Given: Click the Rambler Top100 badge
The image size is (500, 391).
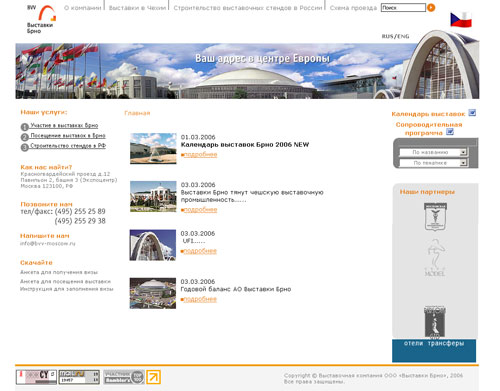Looking at the screenshot, I should [x=124, y=377].
